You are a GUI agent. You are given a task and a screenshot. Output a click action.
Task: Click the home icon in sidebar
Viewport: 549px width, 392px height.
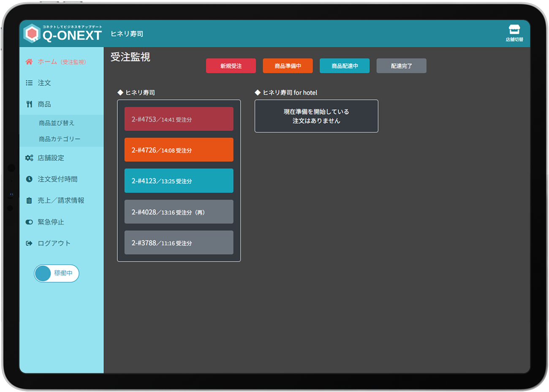(29, 62)
